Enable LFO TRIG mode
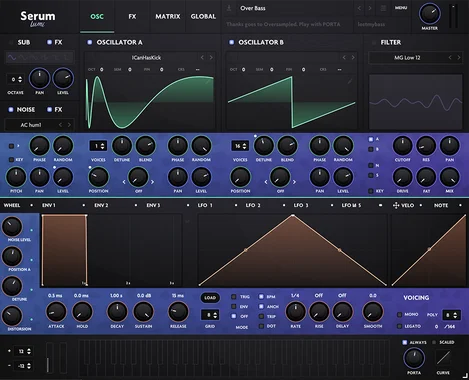This screenshot has width=469, height=380. [234, 297]
